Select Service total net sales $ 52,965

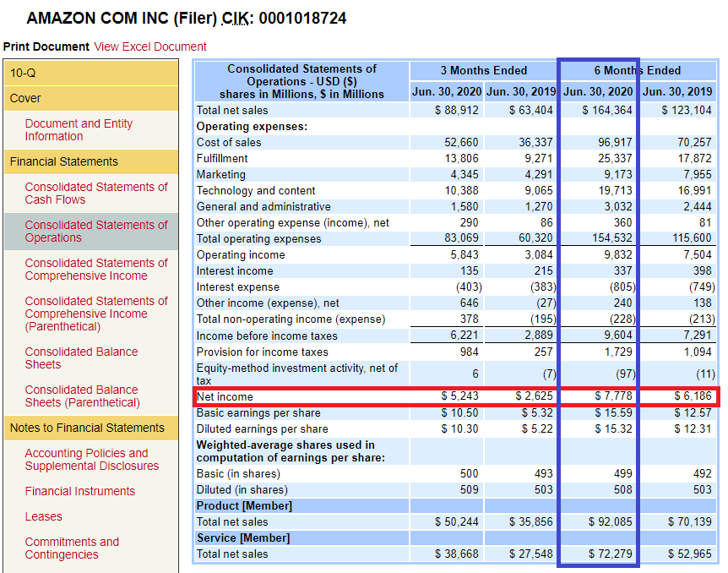(x=689, y=554)
